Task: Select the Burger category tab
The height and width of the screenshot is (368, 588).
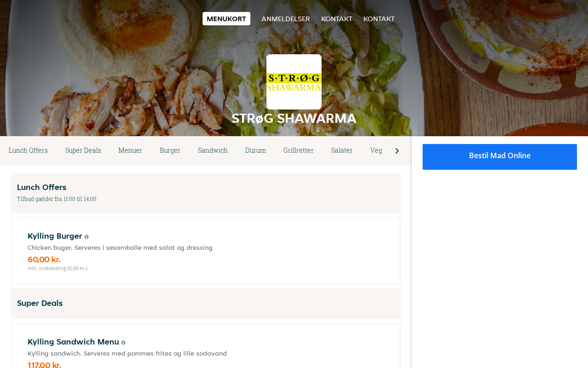Action: tap(170, 150)
